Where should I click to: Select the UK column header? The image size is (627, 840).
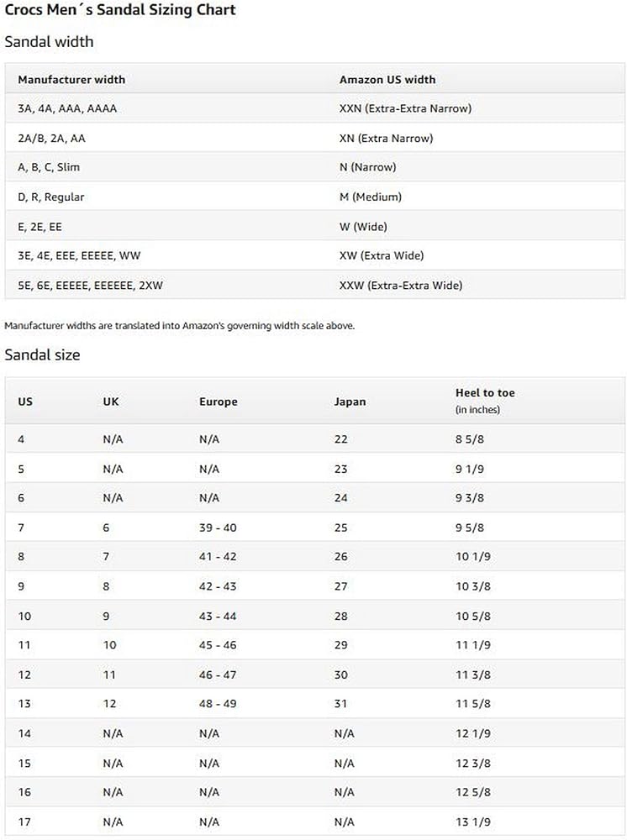click(x=111, y=402)
